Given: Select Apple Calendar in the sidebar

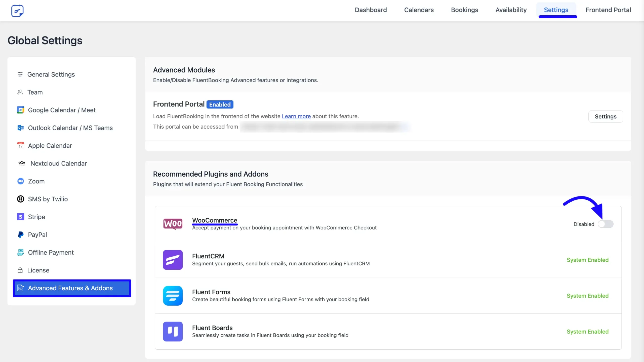Looking at the screenshot, I should click(x=72, y=145).
